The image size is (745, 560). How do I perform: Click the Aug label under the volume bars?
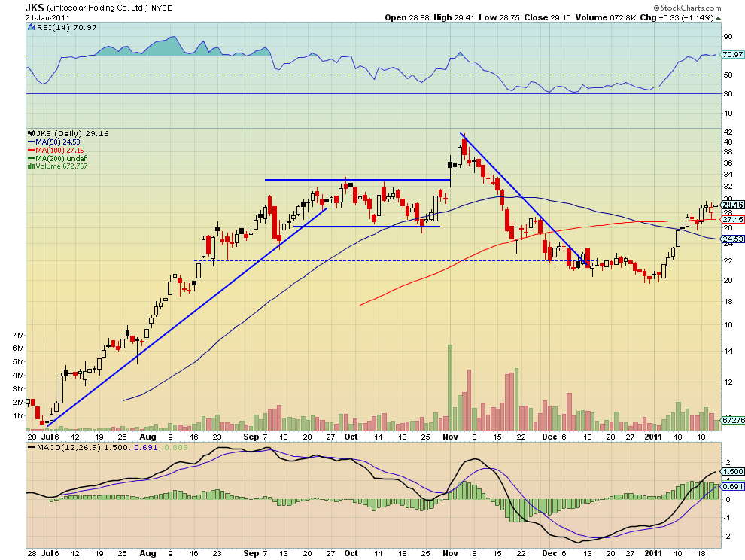click(x=147, y=437)
